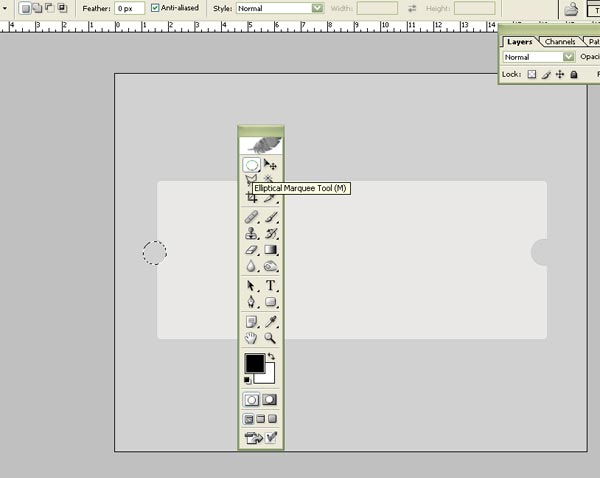Choose the Notes tool
This screenshot has height=478, width=600.
point(251,322)
